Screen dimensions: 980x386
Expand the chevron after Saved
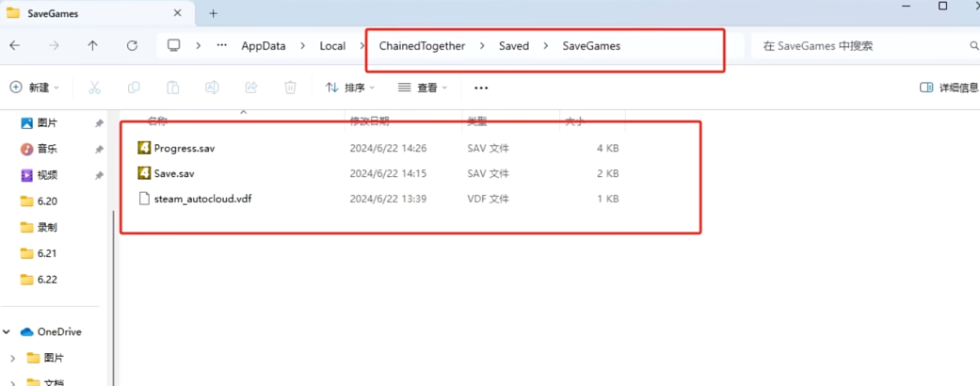[x=546, y=45]
